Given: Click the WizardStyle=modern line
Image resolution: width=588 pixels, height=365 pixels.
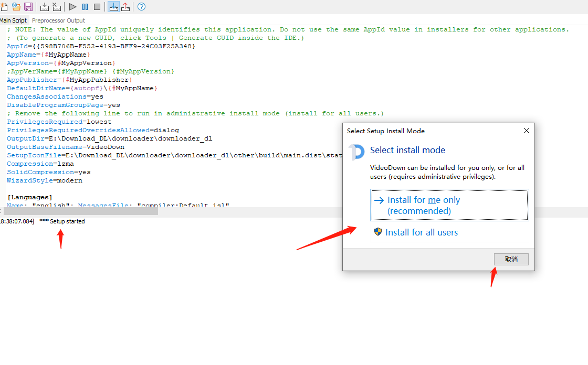Looking at the screenshot, I should pos(44,180).
